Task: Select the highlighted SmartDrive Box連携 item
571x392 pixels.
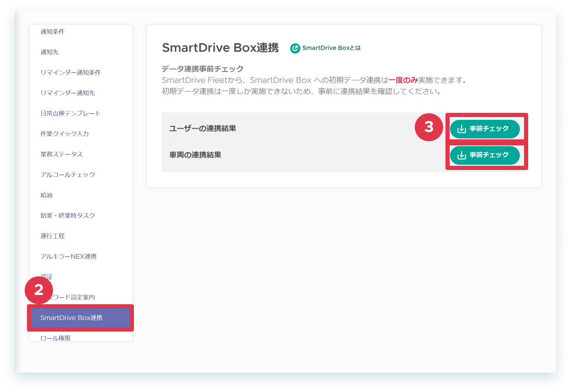Action: [x=80, y=318]
